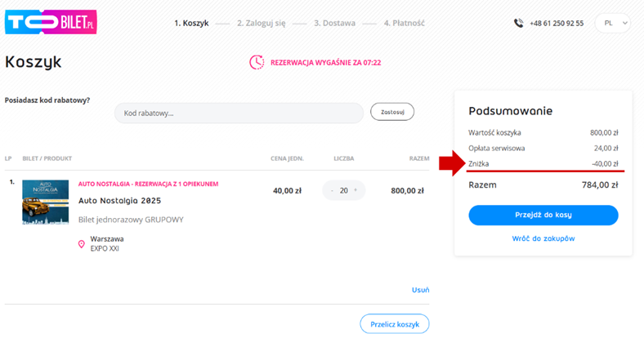This screenshot has width=644, height=338.
Task: Click the Usuń remove item link
Action: (420, 289)
